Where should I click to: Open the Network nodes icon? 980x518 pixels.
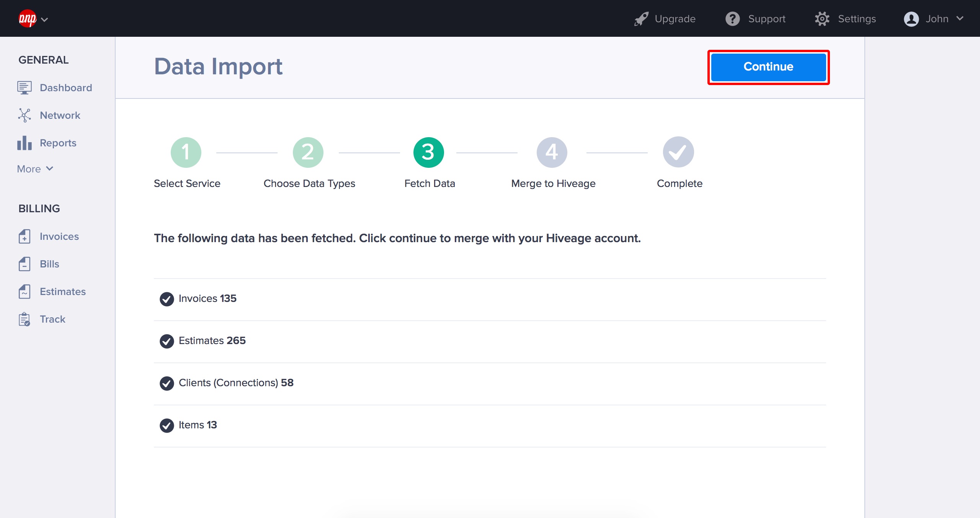24,115
